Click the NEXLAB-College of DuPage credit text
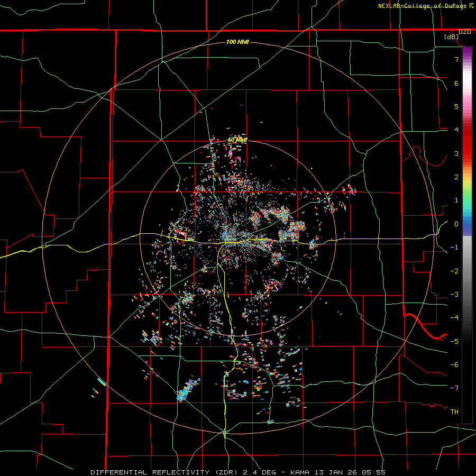The height and width of the screenshot is (476, 476). point(422,6)
